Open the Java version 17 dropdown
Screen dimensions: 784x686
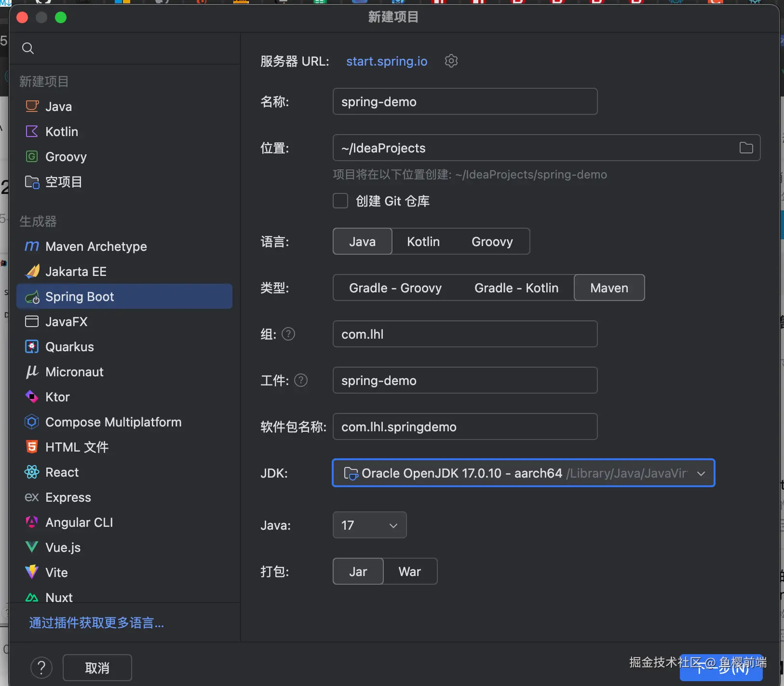tap(370, 525)
